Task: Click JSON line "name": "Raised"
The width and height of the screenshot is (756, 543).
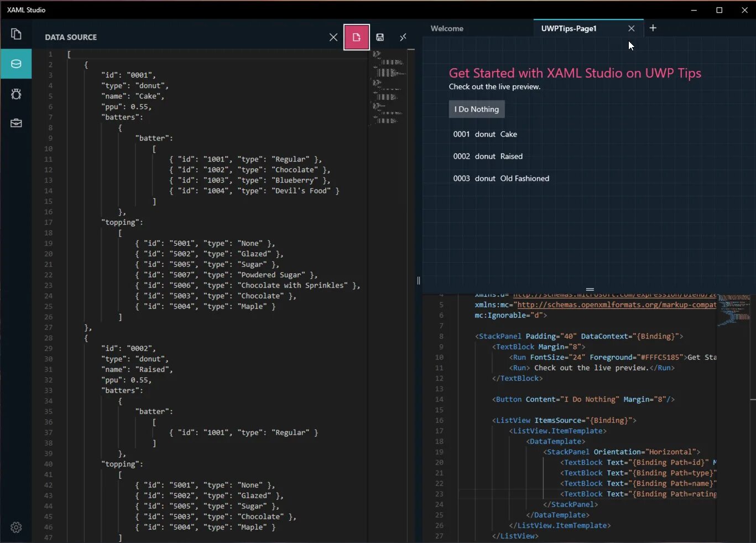Action: (x=137, y=370)
